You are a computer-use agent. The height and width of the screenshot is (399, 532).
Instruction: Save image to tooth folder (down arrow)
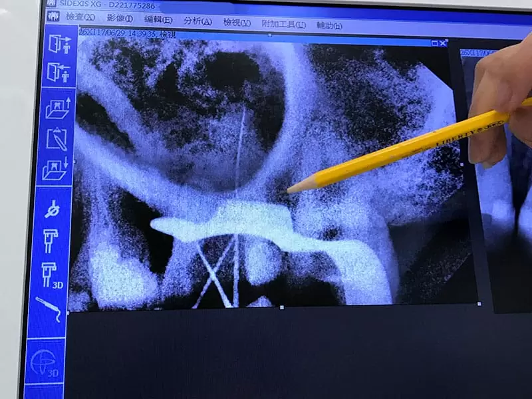click(57, 168)
